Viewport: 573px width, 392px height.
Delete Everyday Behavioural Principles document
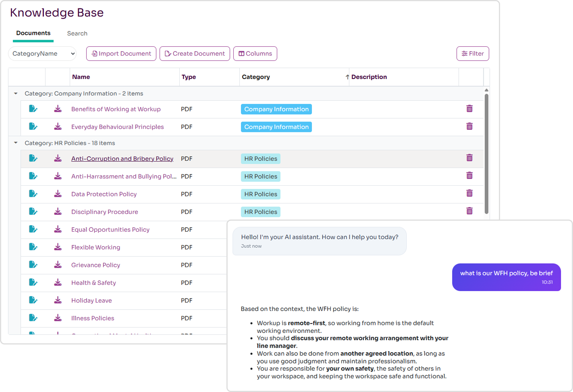coord(469,127)
